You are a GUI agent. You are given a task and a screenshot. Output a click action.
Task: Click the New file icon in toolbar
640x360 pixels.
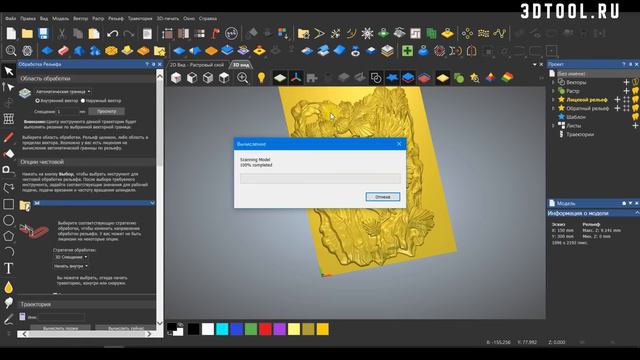tap(11, 33)
